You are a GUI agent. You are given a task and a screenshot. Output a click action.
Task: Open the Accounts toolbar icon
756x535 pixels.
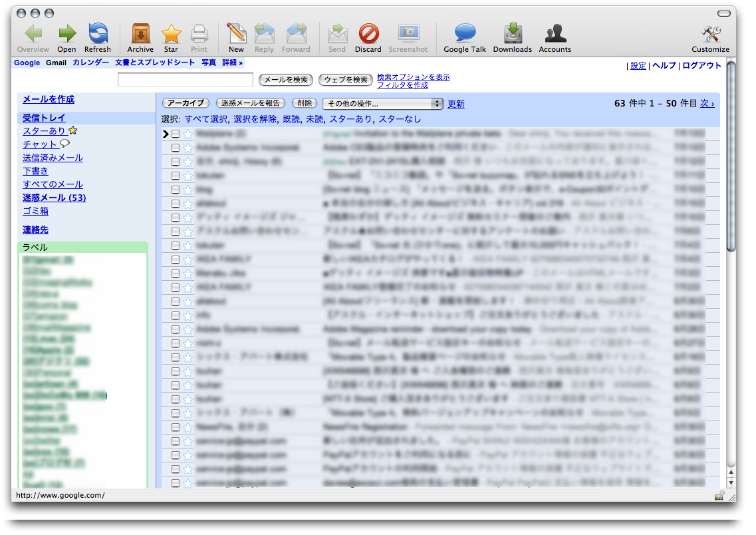click(x=555, y=34)
